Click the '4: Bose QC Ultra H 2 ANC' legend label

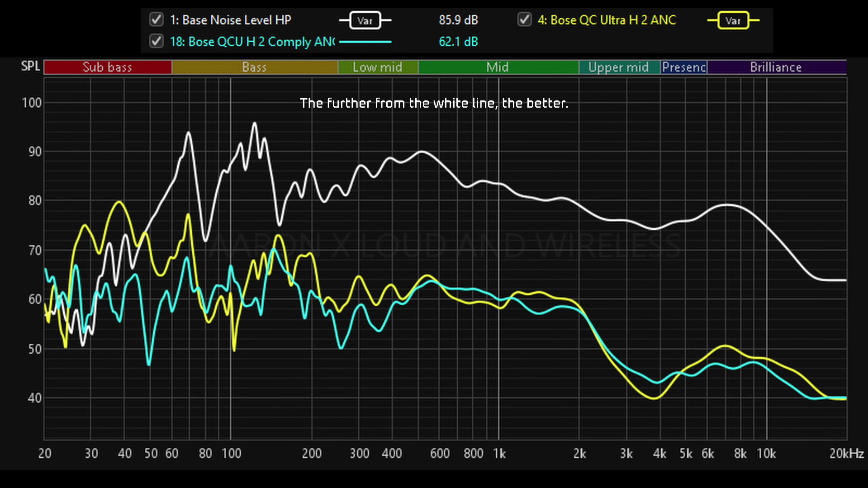[x=607, y=20]
